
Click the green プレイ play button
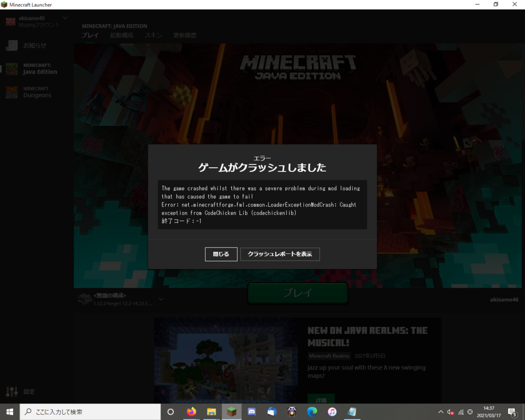tap(297, 293)
